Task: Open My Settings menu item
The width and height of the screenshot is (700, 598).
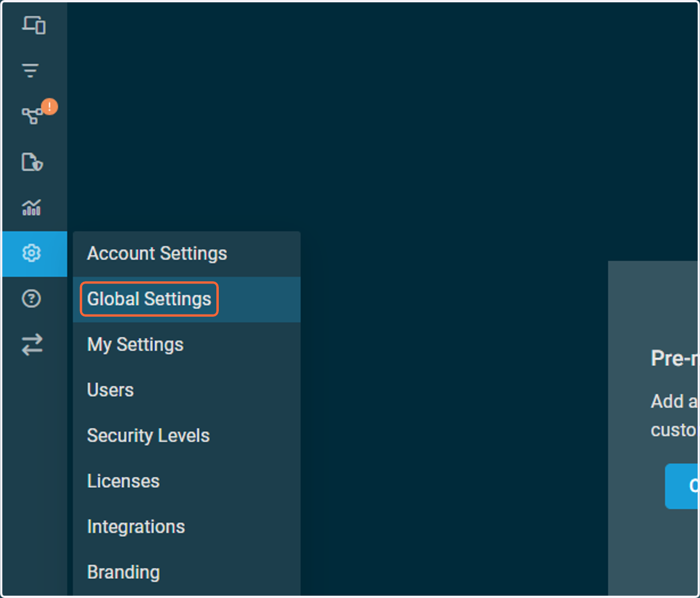Action: tap(187, 345)
